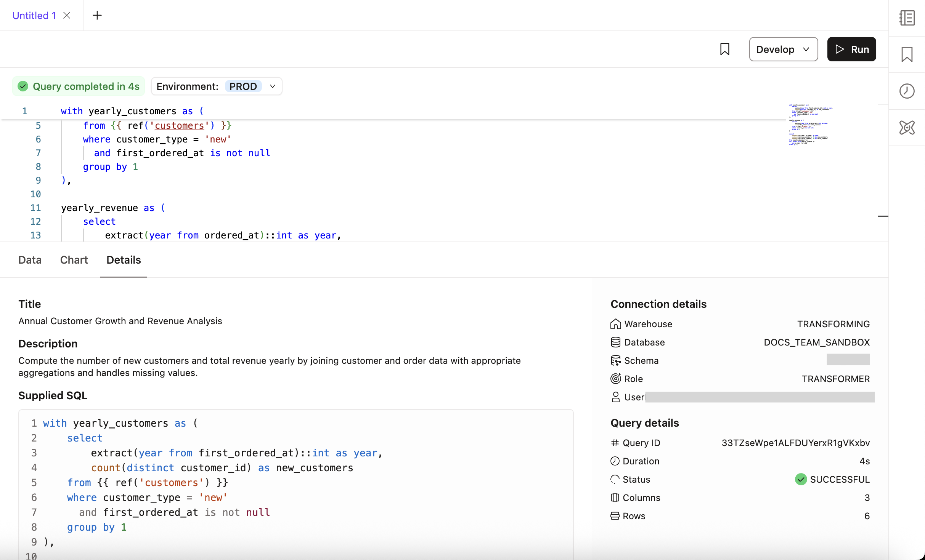The image size is (925, 560).
Task: Click the Query ID hash icon
Action: point(614,443)
